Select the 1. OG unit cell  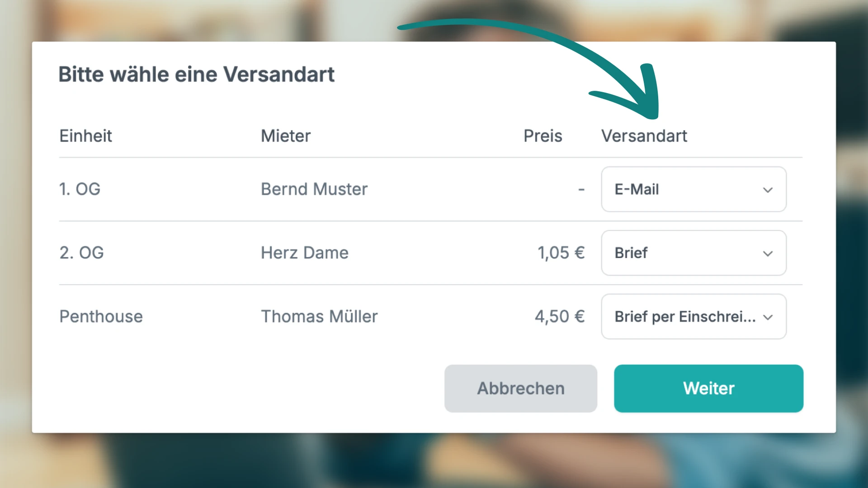pos(80,189)
